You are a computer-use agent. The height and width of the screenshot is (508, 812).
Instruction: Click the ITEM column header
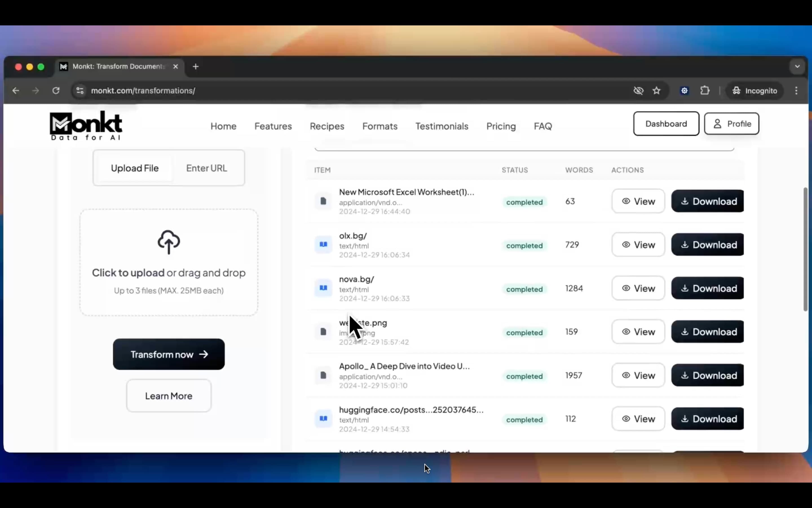point(323,170)
